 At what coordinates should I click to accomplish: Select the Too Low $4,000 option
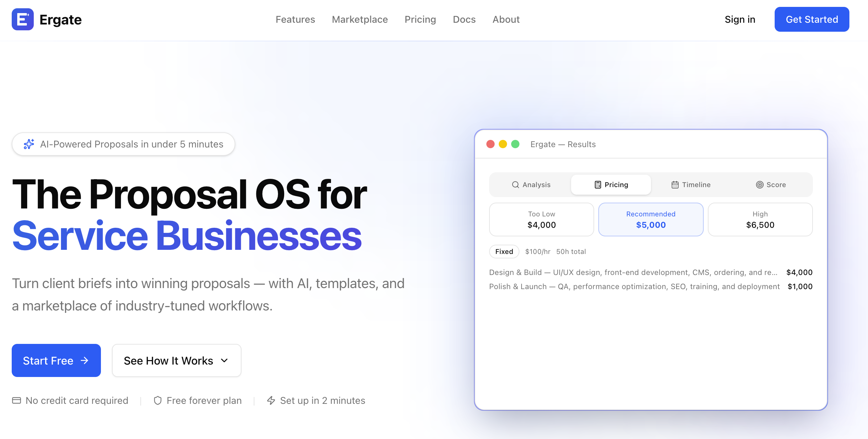(x=541, y=219)
